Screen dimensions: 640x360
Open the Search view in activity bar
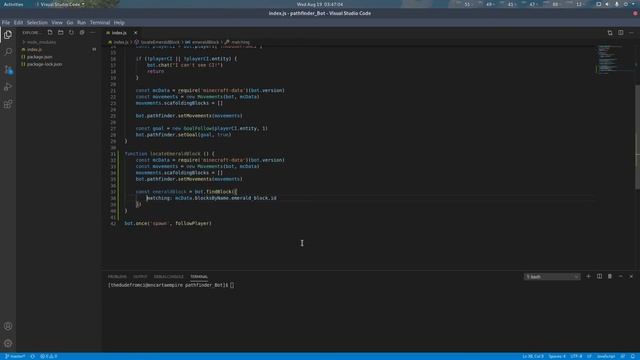[x=8, y=52]
